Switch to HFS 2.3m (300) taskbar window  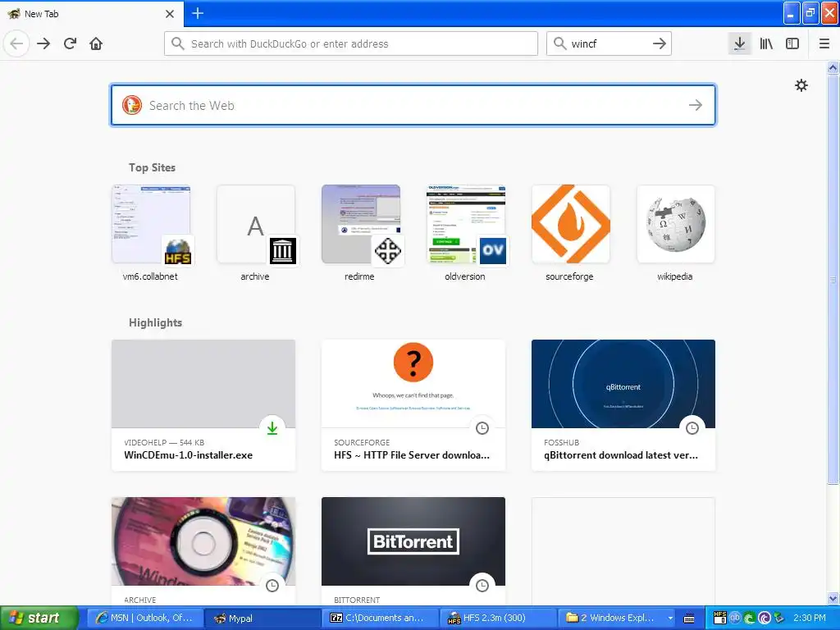[498, 618]
